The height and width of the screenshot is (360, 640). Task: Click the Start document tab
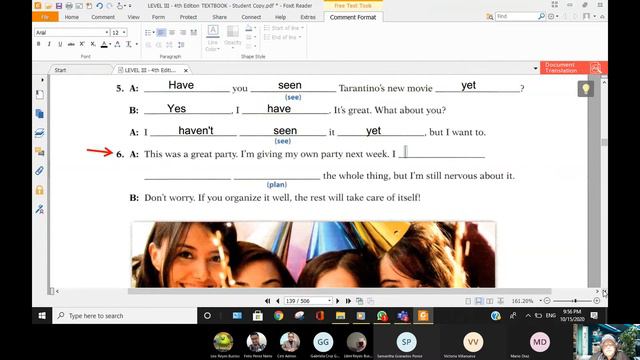pyautogui.click(x=60, y=70)
